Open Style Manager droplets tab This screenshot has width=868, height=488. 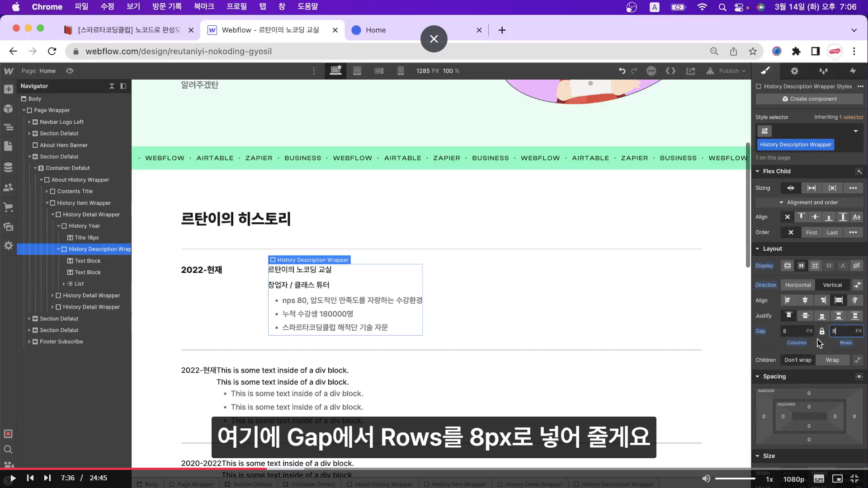824,70
